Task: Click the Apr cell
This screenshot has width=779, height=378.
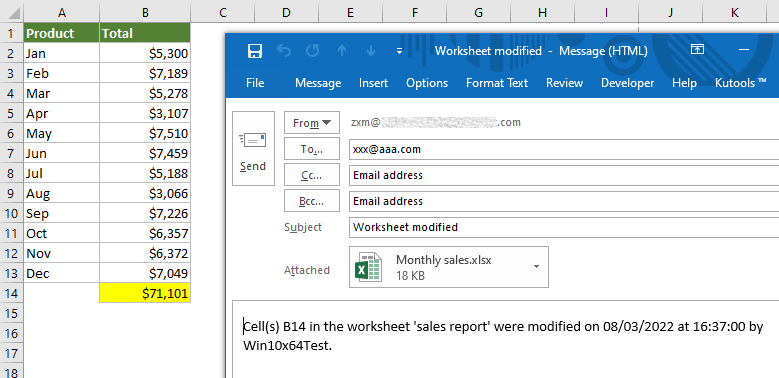Action: 62,113
